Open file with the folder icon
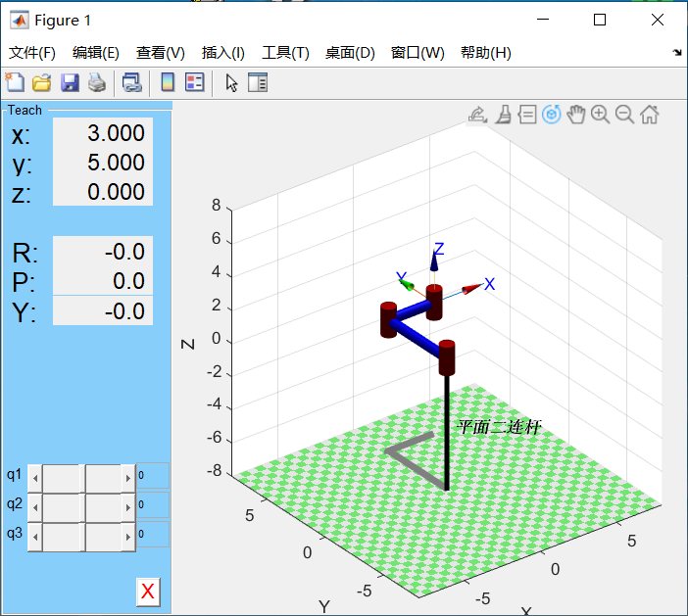 pos(42,82)
